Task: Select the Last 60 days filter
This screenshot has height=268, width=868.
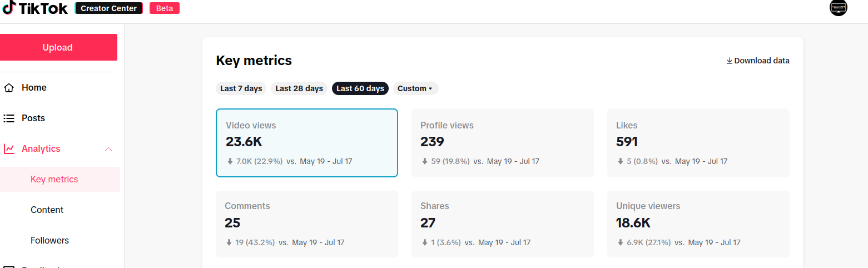Action: click(360, 88)
